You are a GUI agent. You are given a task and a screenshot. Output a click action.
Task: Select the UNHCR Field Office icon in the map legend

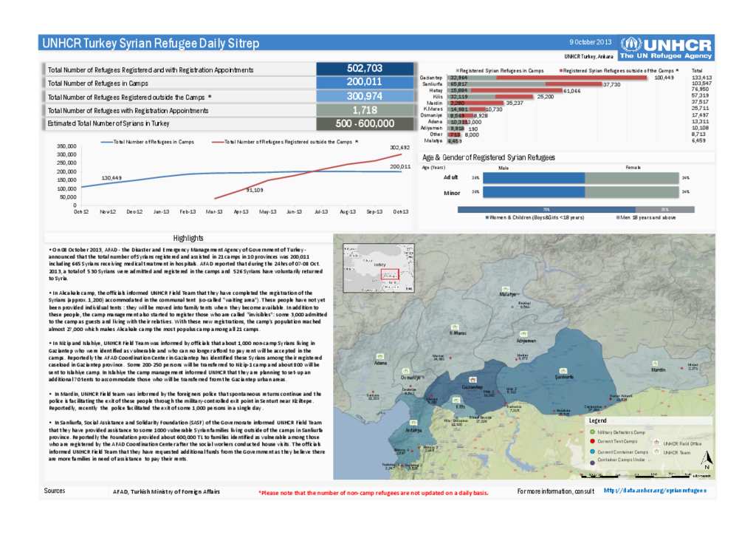point(657,443)
